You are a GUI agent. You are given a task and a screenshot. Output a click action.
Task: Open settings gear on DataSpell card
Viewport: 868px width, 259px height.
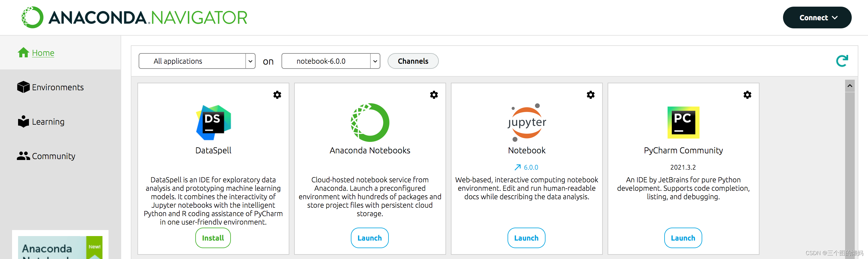(277, 95)
